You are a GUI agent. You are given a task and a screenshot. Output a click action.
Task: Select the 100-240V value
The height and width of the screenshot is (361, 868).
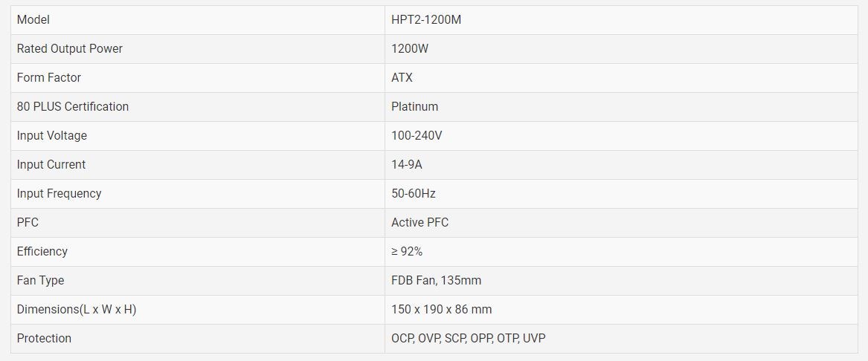(x=417, y=135)
